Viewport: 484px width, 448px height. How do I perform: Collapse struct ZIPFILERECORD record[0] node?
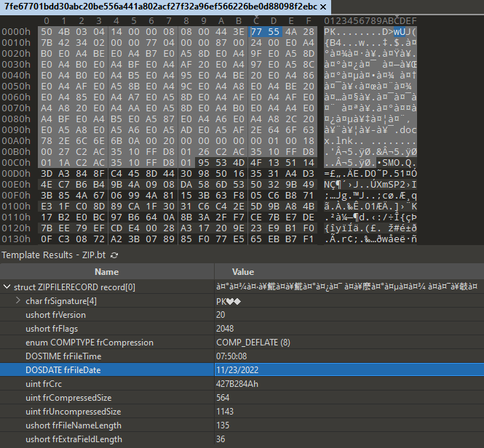[x=7, y=287]
